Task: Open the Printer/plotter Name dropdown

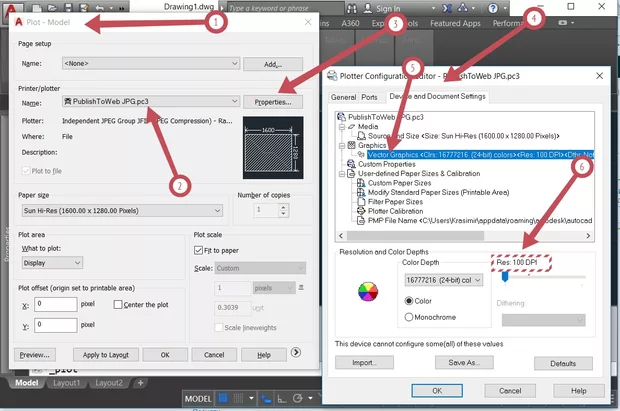Action: pos(151,101)
